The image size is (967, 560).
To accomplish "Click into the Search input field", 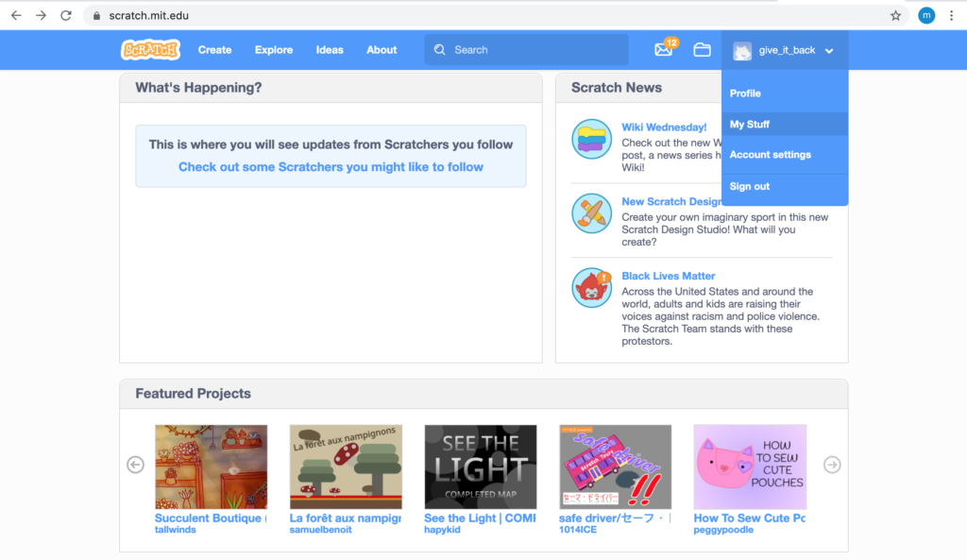I will [535, 50].
